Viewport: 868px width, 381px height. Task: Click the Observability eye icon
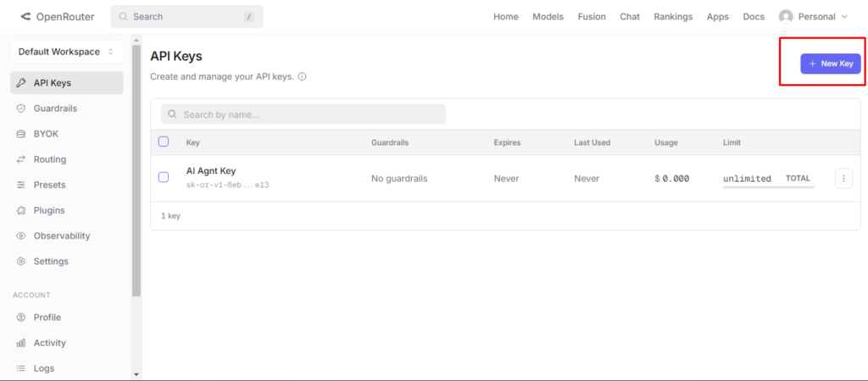click(x=21, y=236)
